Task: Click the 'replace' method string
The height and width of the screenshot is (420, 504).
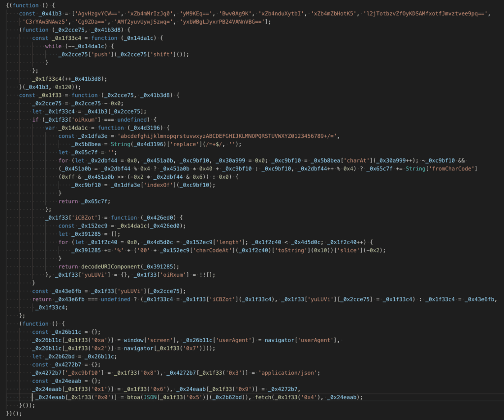Action: pos(185,144)
